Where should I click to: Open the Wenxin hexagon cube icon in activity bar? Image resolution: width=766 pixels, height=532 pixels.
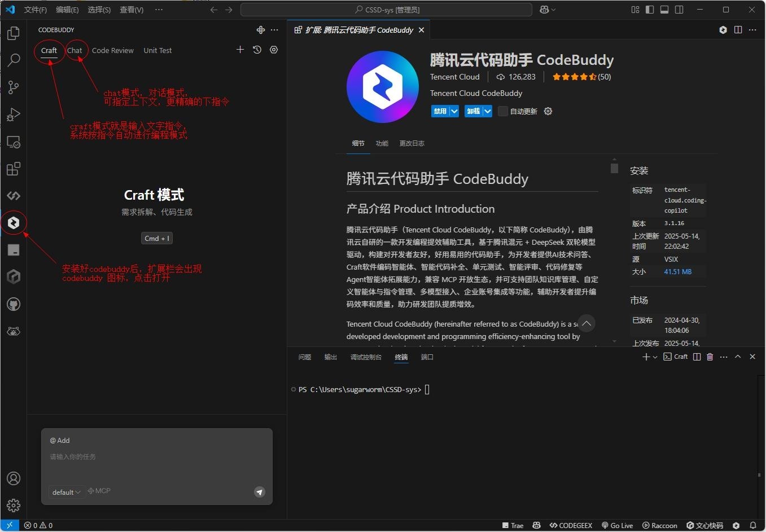14,277
